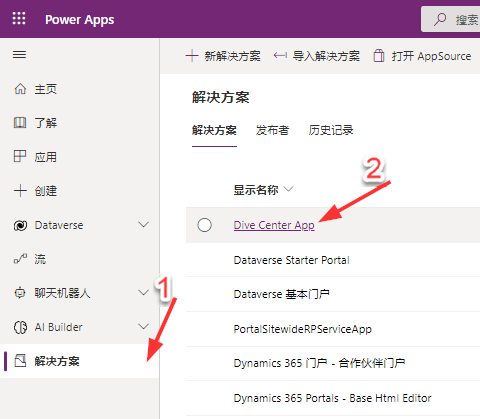Expand the 聊天机器人 menu chevron
Image resolution: width=480 pixels, height=419 pixels.
pyautogui.click(x=144, y=293)
